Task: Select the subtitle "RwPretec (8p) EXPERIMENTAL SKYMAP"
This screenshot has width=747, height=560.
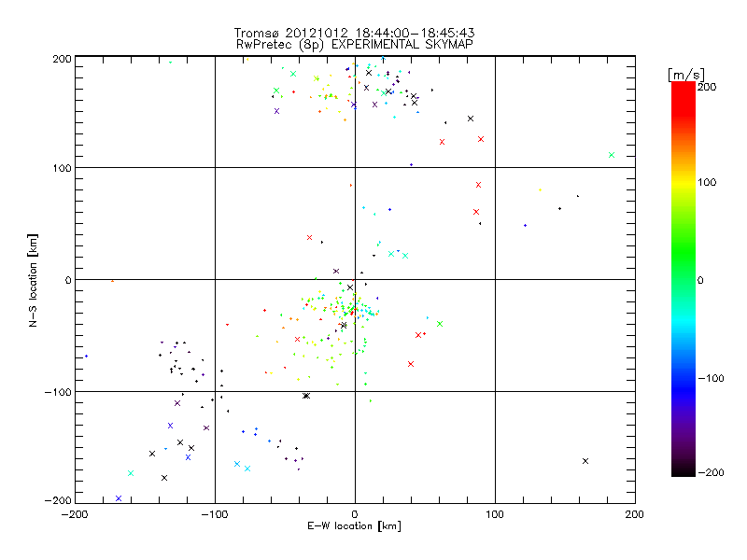Action: point(354,44)
